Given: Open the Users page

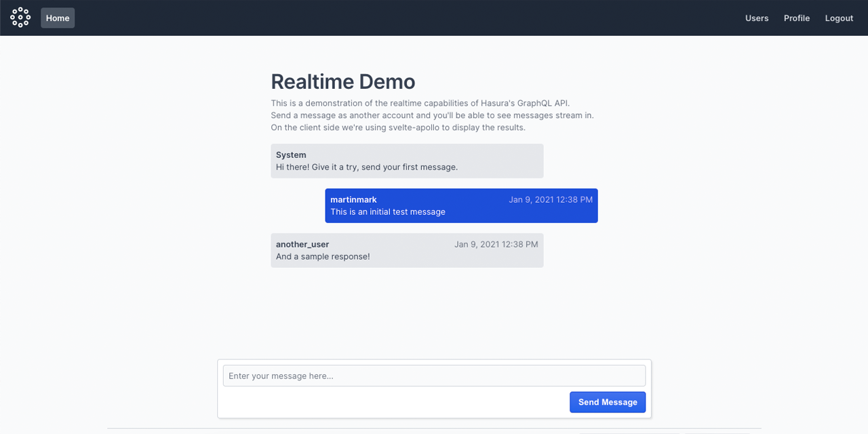Looking at the screenshot, I should 757,18.
